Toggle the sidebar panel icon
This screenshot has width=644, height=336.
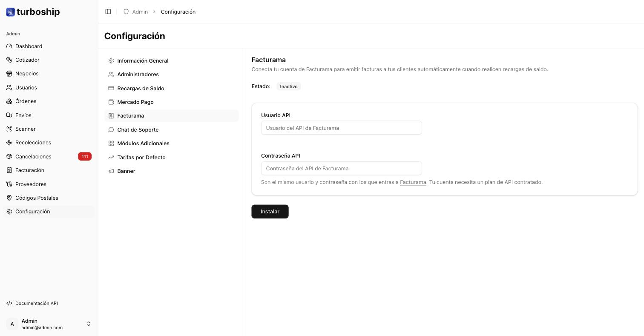[x=108, y=11]
